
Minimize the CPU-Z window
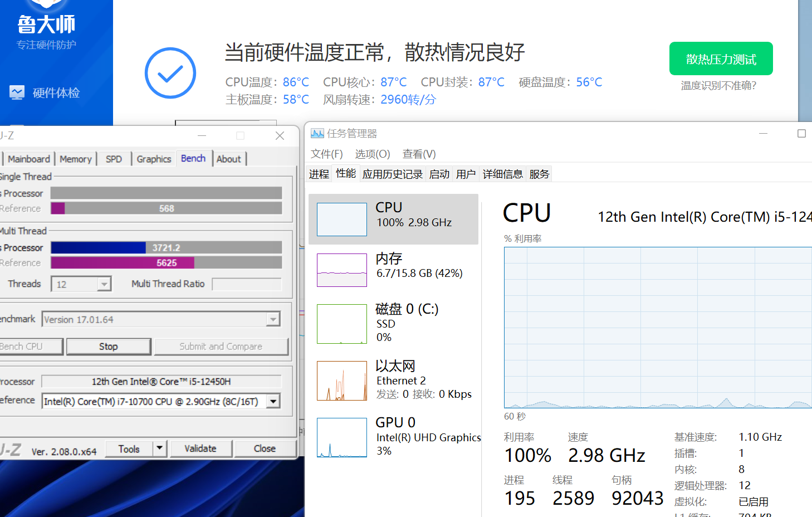tap(202, 135)
